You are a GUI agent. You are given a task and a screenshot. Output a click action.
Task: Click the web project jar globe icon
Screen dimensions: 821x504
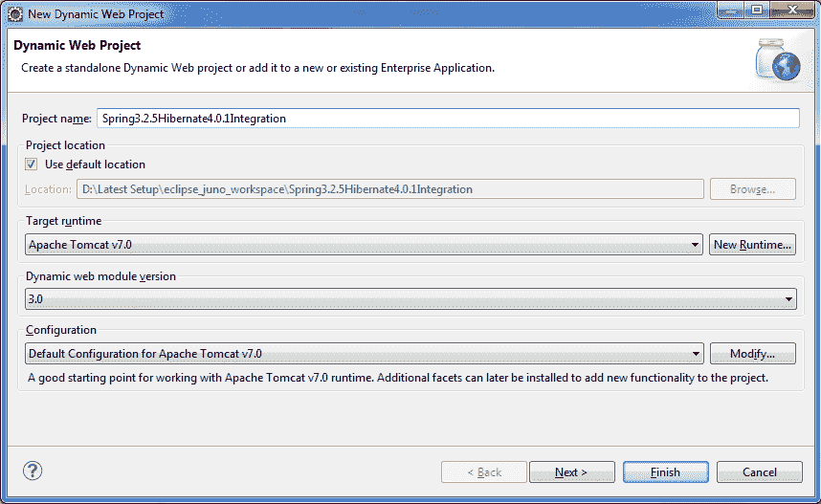point(778,60)
